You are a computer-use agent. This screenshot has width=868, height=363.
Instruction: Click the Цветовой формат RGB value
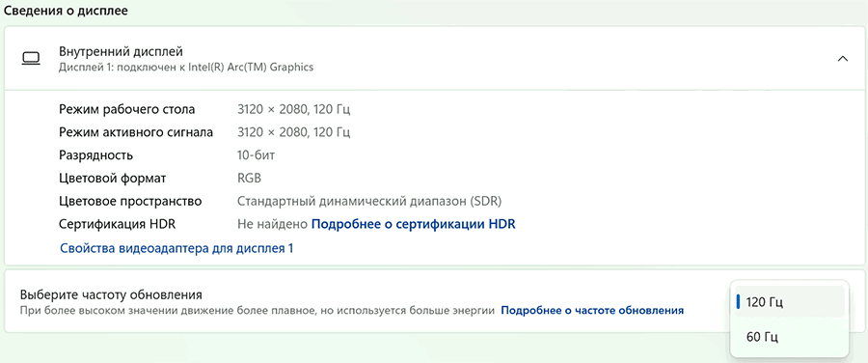tap(249, 179)
